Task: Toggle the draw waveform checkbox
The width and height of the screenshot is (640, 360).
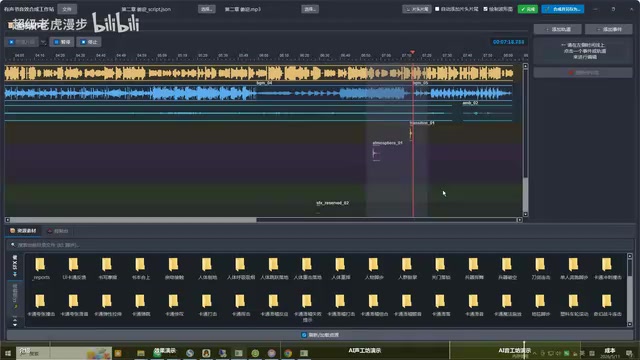Action: [485, 9]
